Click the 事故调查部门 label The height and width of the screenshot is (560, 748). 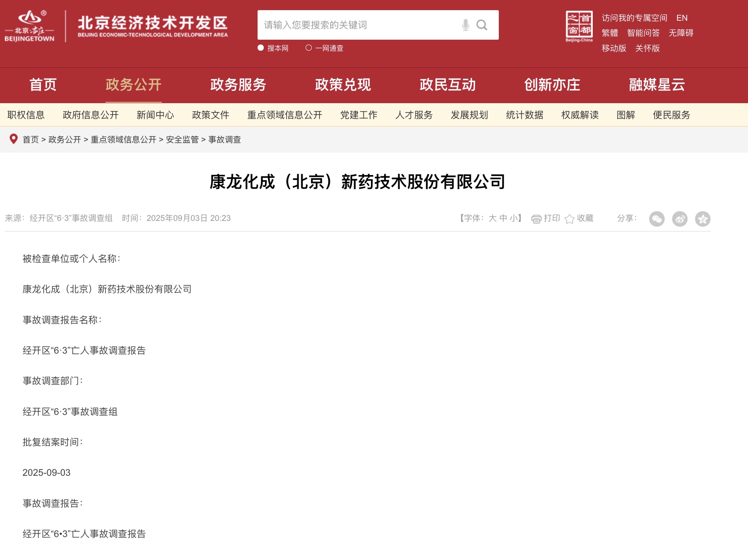[52, 381]
